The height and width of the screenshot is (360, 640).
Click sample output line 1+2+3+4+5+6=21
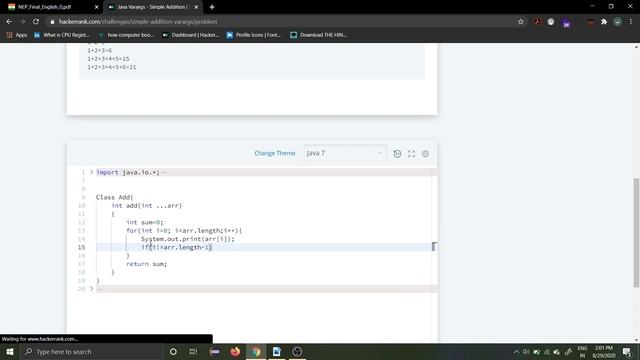112,67
